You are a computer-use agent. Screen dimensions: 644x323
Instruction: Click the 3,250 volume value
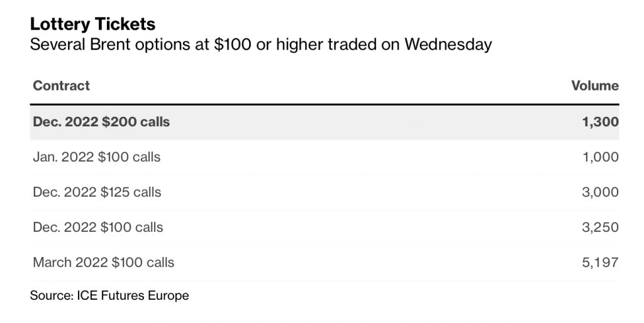(x=601, y=227)
